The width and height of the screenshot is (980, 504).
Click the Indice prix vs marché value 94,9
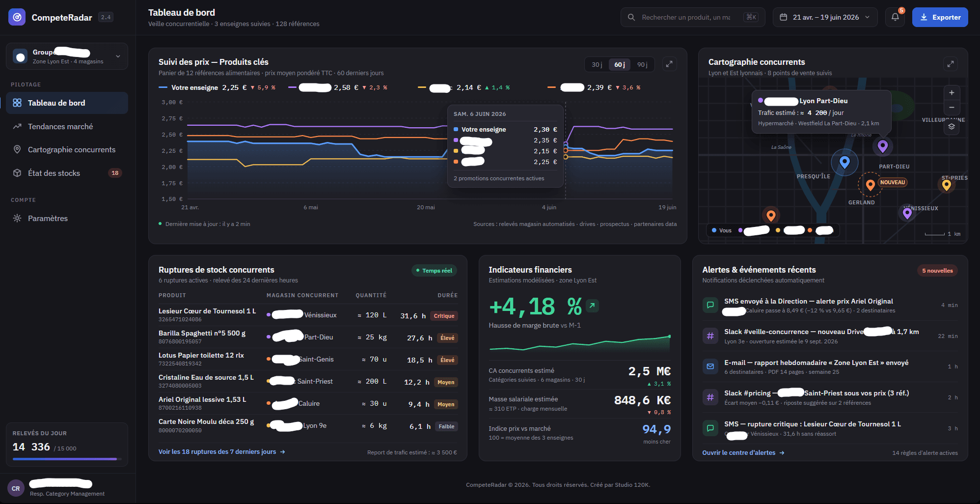click(656, 429)
